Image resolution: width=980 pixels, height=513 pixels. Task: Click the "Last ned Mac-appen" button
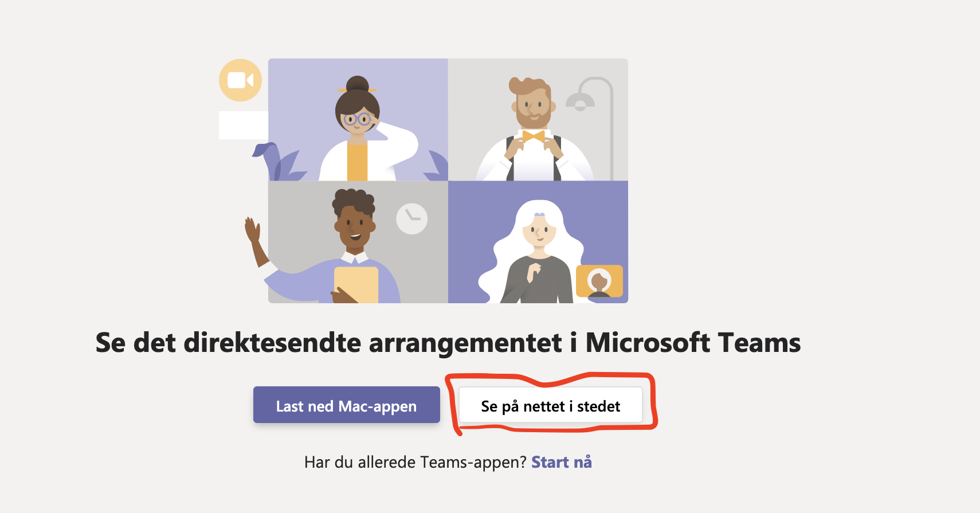coord(347,405)
